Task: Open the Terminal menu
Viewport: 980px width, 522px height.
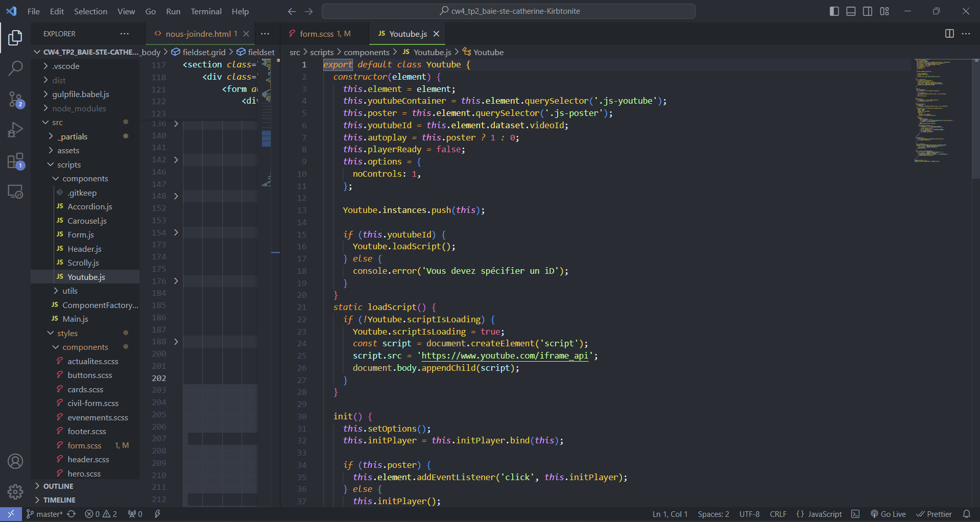Action: [206, 11]
